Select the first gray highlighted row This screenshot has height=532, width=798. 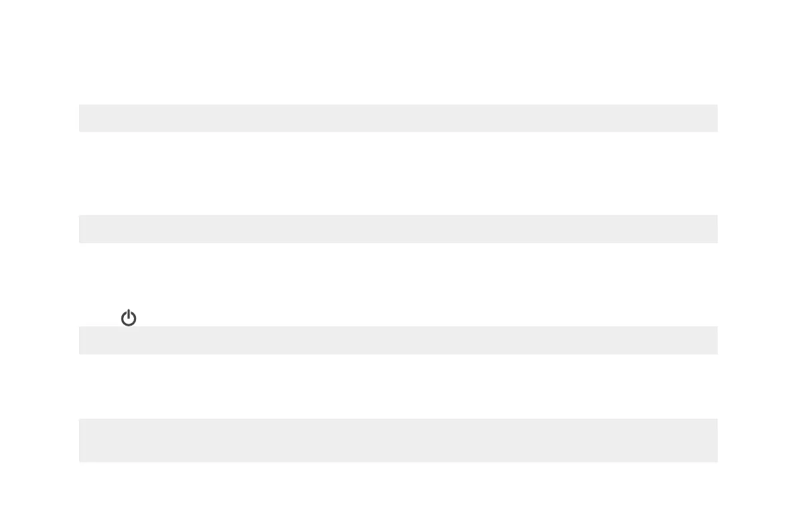coord(398,118)
